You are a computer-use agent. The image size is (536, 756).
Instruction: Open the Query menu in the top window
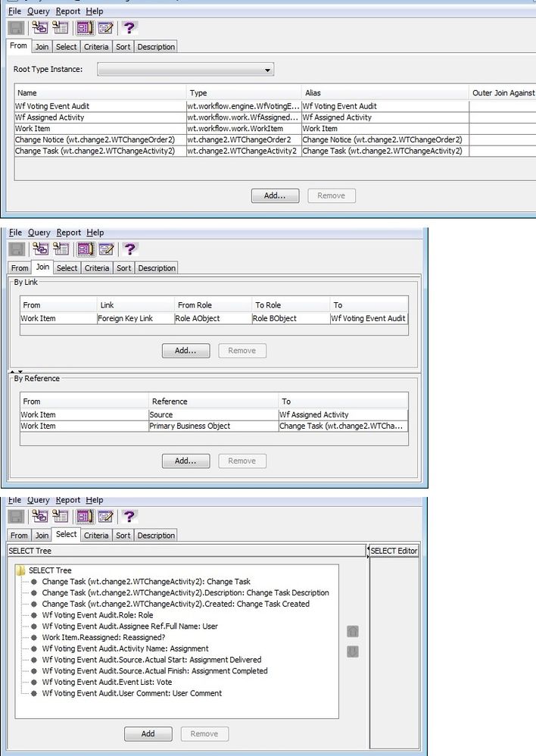click(39, 11)
